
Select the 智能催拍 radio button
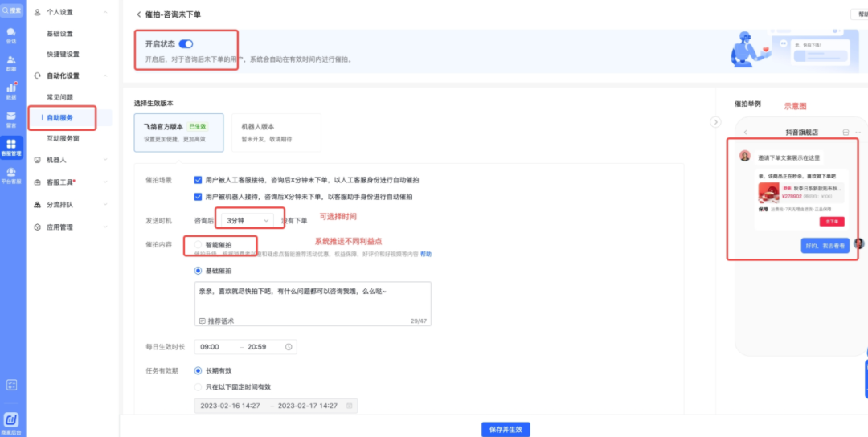click(199, 244)
